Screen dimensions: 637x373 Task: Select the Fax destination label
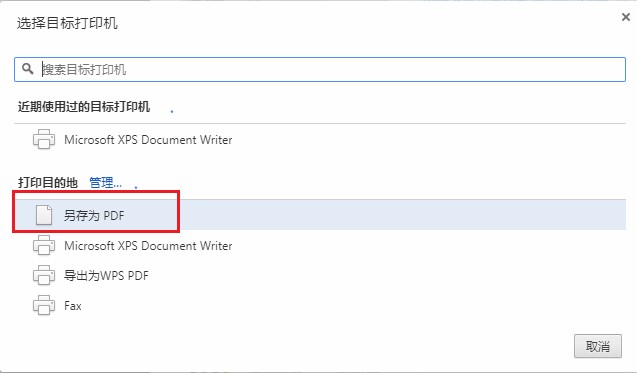73,306
